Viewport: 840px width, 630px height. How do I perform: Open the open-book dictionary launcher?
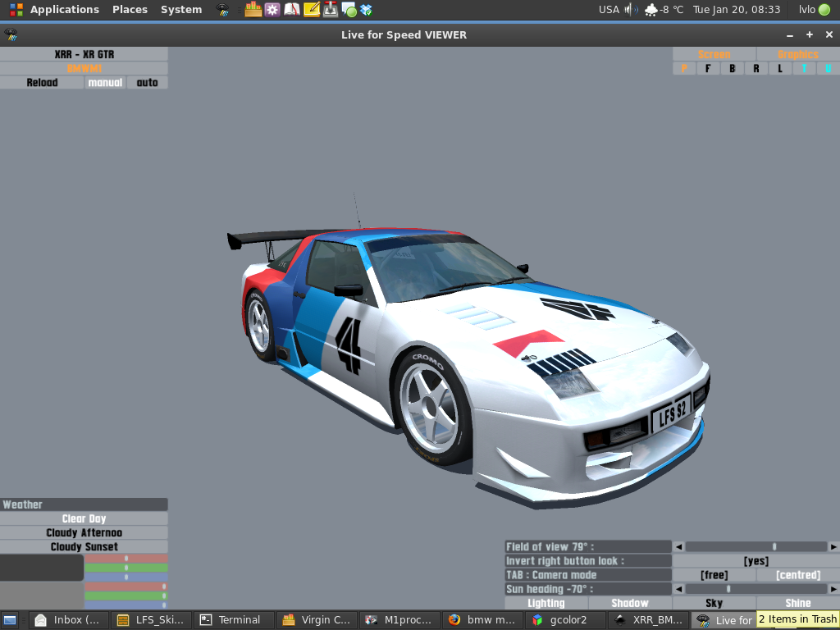292,10
